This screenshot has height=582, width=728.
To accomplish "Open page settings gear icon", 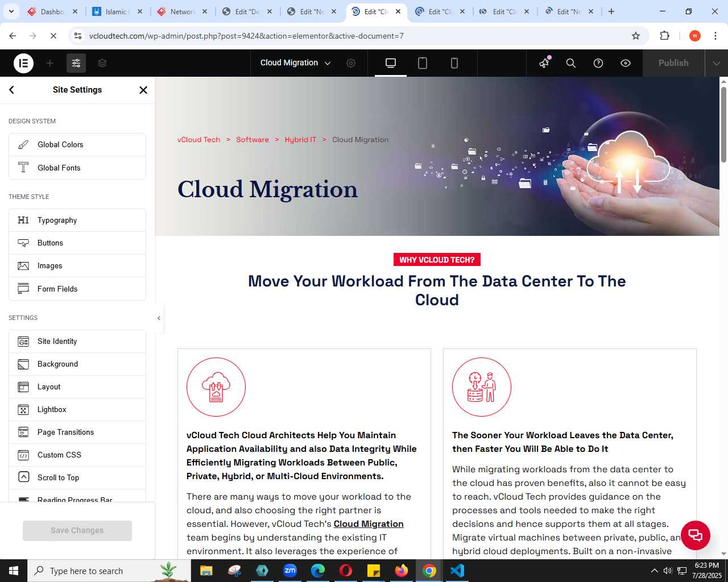I will (351, 63).
